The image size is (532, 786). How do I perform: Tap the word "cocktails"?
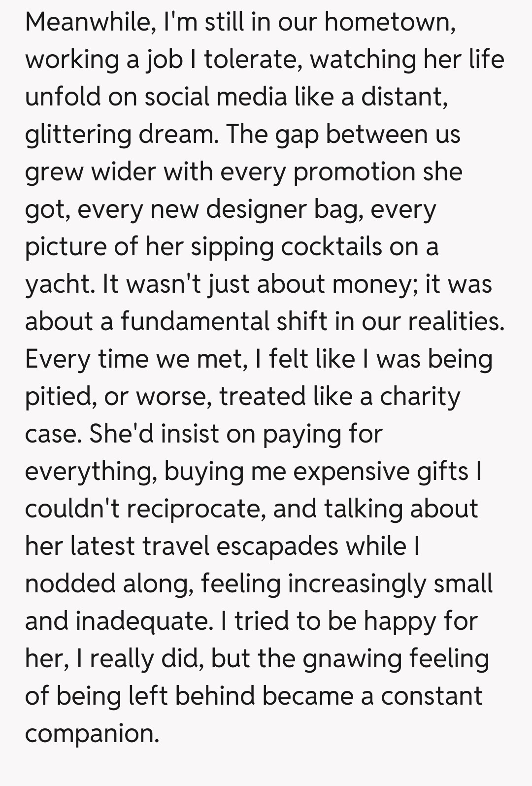pos(332,246)
